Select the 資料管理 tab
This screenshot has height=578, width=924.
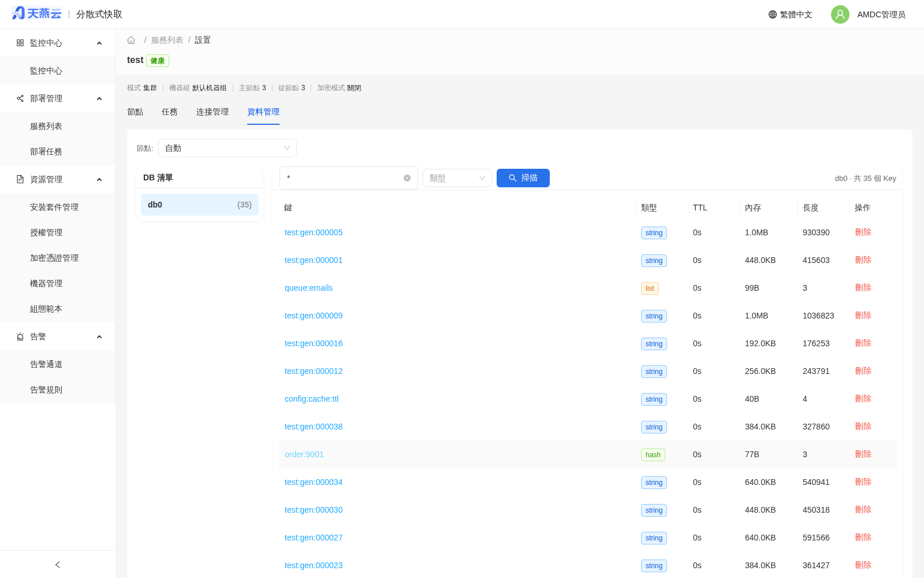[263, 112]
